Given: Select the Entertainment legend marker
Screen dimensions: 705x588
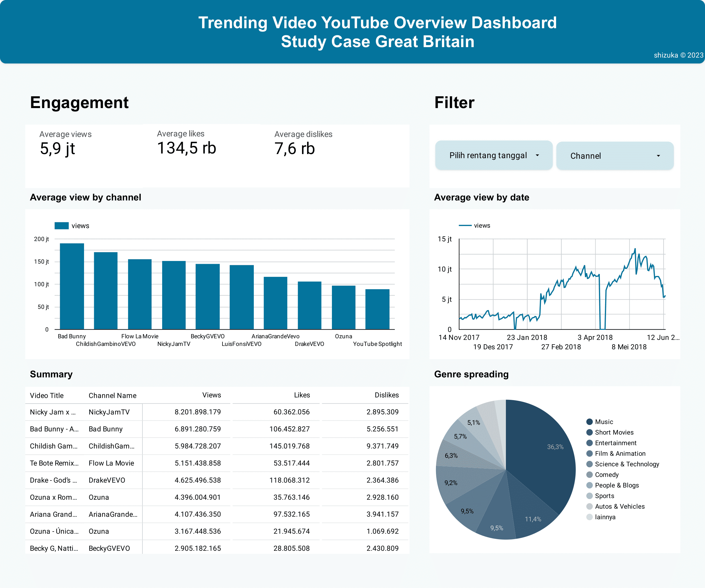Looking at the screenshot, I should [x=589, y=443].
